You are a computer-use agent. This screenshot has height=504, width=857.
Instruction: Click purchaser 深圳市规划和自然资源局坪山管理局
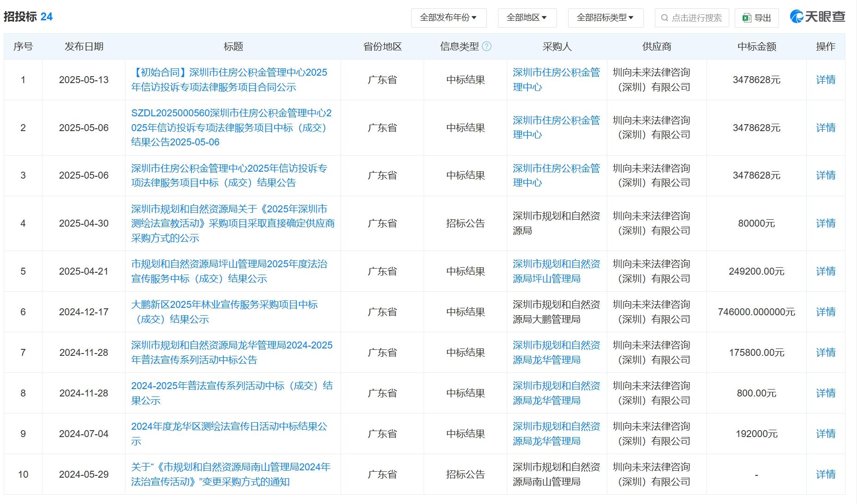(556, 271)
